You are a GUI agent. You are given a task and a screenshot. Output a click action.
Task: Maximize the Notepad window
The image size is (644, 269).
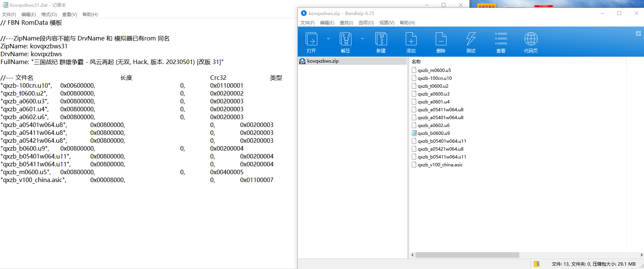pos(444,5)
